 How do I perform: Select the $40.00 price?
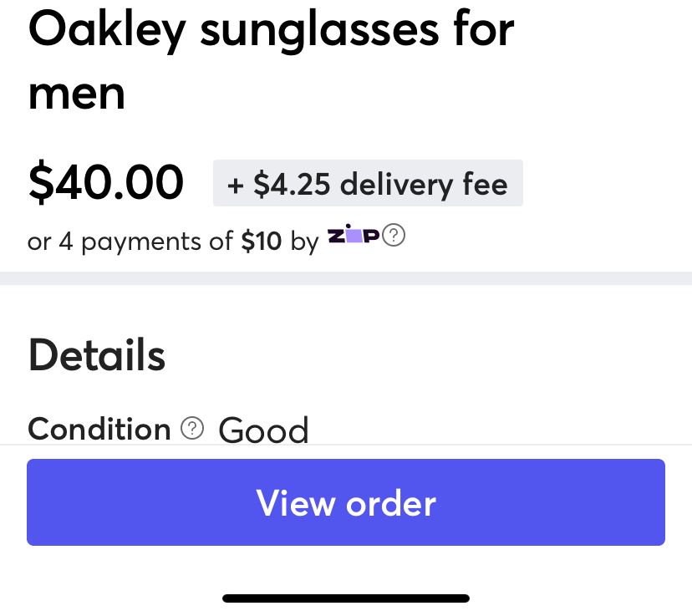coord(106,183)
